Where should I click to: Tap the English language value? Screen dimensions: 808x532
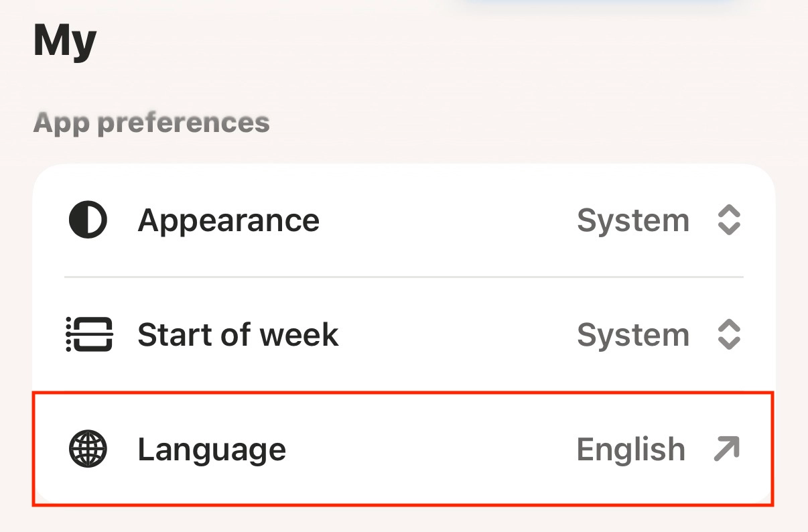[631, 450]
